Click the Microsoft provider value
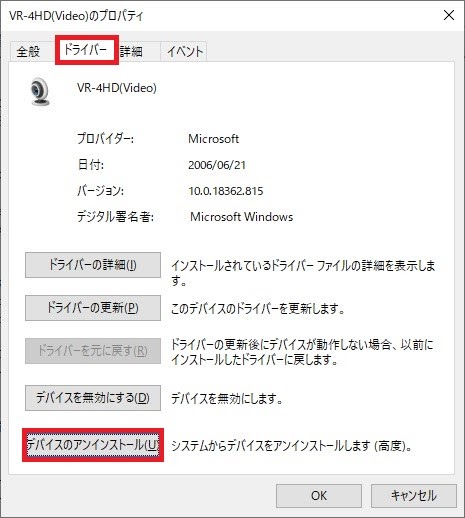Image resolution: width=465 pixels, height=518 pixels. [x=213, y=139]
